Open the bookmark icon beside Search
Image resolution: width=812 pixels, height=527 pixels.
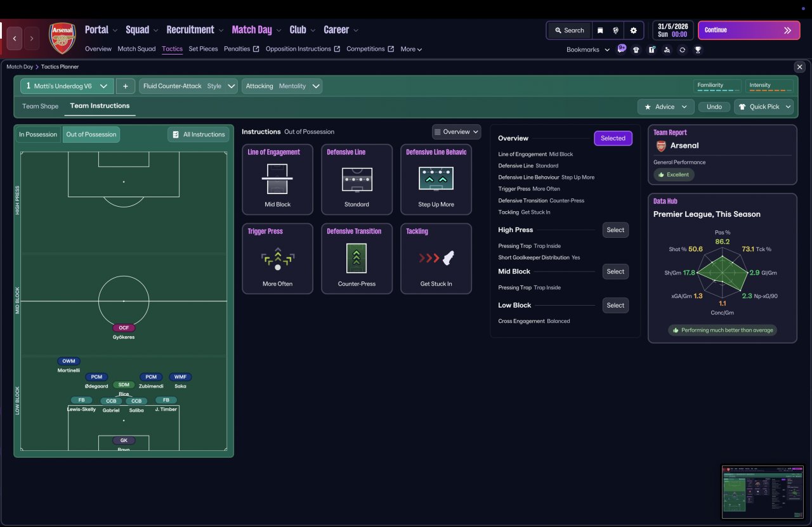tap(600, 30)
